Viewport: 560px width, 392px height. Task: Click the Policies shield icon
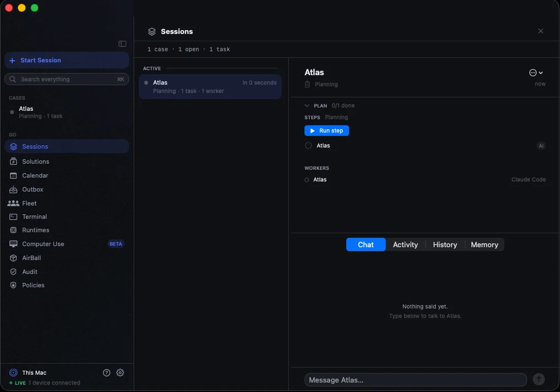tap(13, 285)
